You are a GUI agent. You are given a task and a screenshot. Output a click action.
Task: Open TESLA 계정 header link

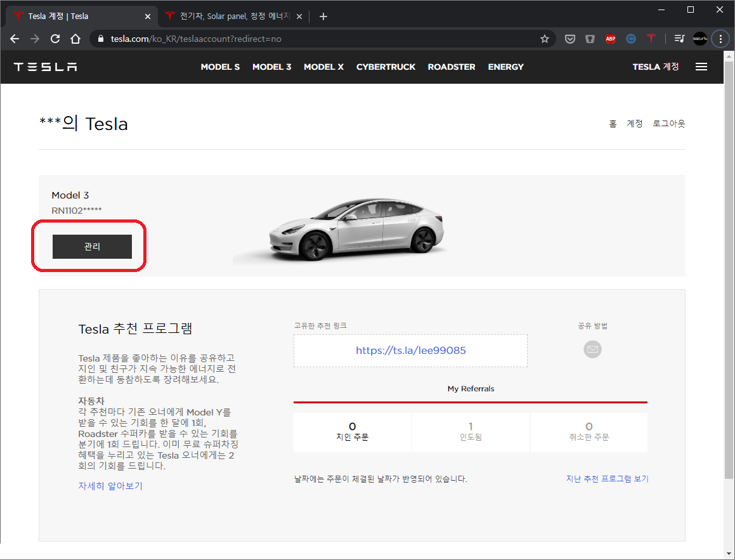click(x=656, y=67)
